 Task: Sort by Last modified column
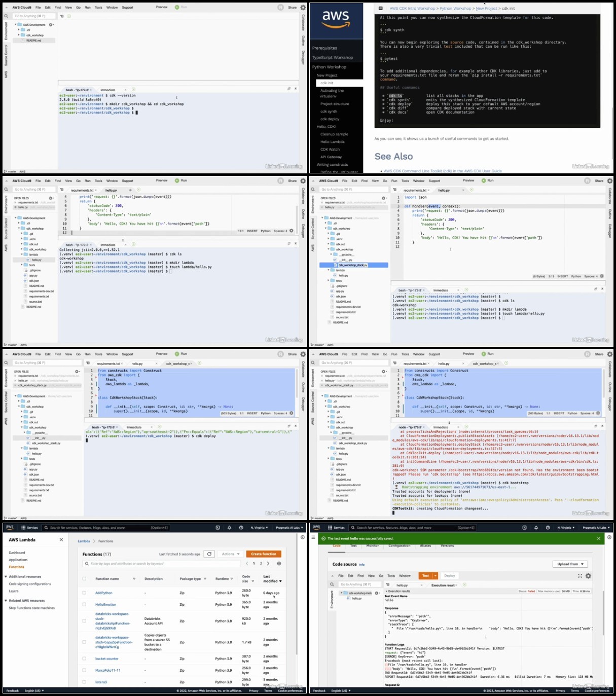coord(272,579)
